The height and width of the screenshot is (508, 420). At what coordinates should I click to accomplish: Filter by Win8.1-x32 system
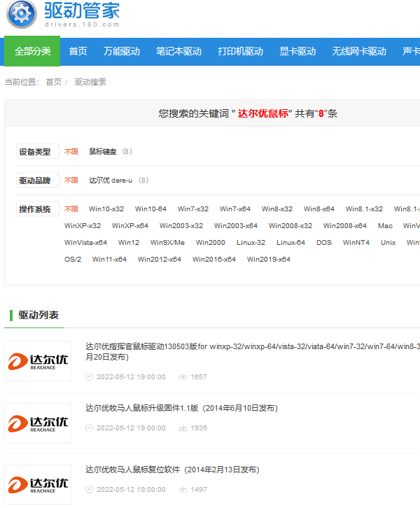pos(364,209)
